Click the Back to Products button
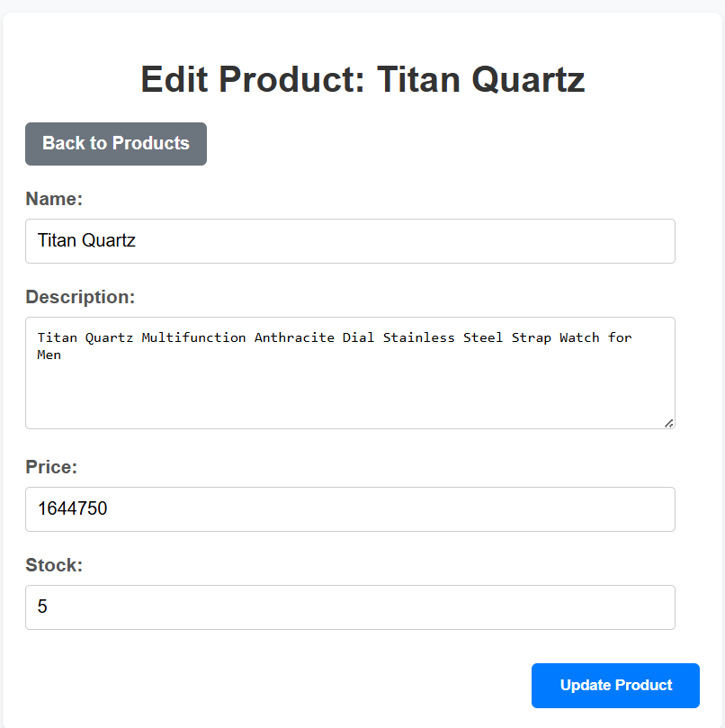The width and height of the screenshot is (725, 728). point(116,144)
